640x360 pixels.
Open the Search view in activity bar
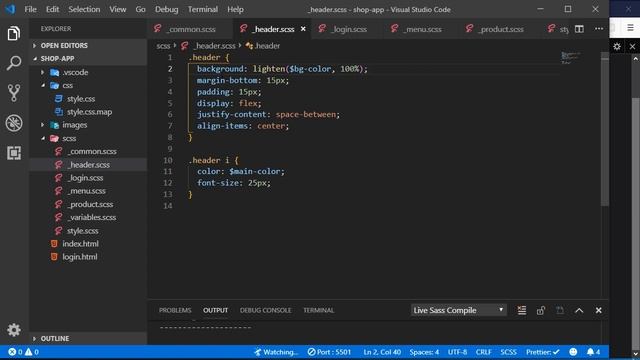(14, 63)
